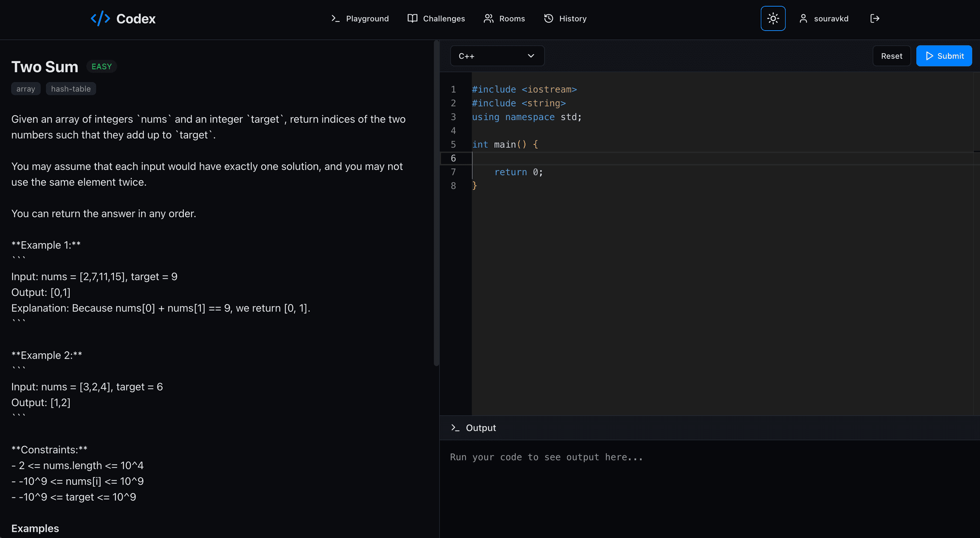The height and width of the screenshot is (538, 980).
Task: Toggle the light/dark theme sun button
Action: (773, 19)
